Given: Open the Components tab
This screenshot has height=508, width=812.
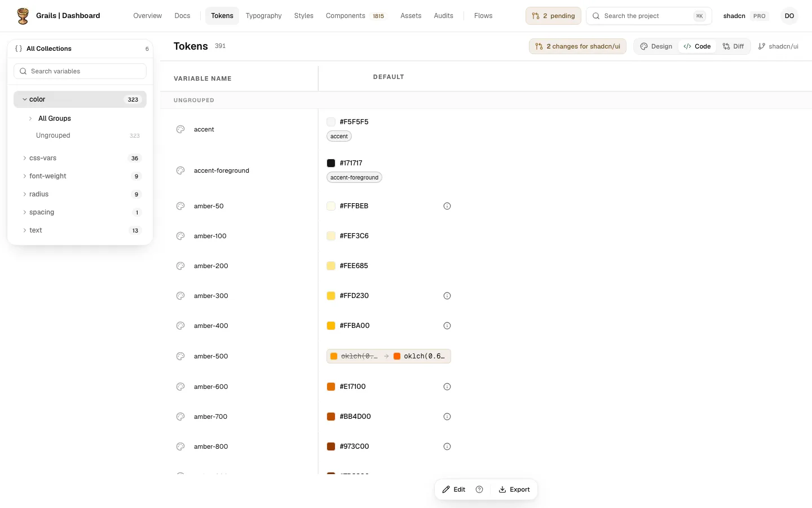Looking at the screenshot, I should (x=355, y=16).
